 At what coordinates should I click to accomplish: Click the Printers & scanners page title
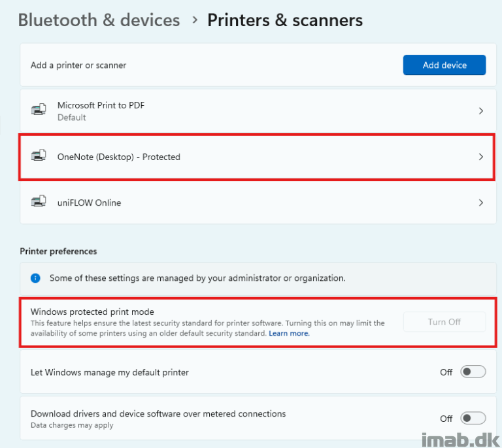coord(285,20)
